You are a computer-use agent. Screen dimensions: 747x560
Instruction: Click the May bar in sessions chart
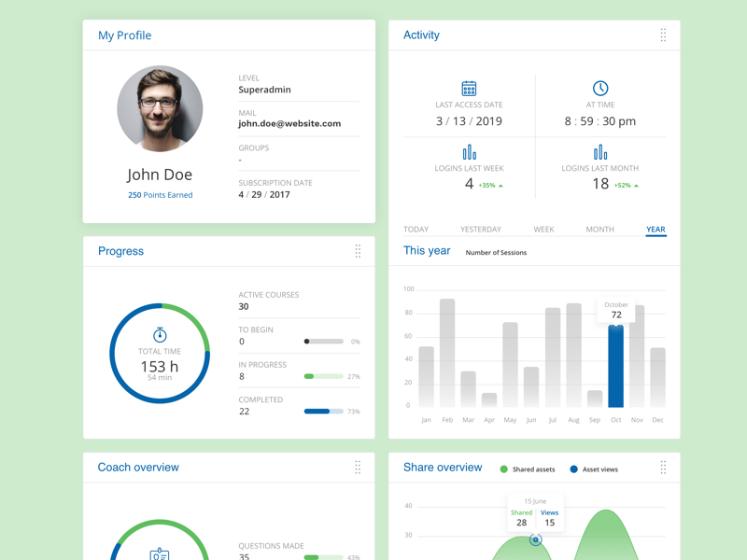[x=510, y=365]
